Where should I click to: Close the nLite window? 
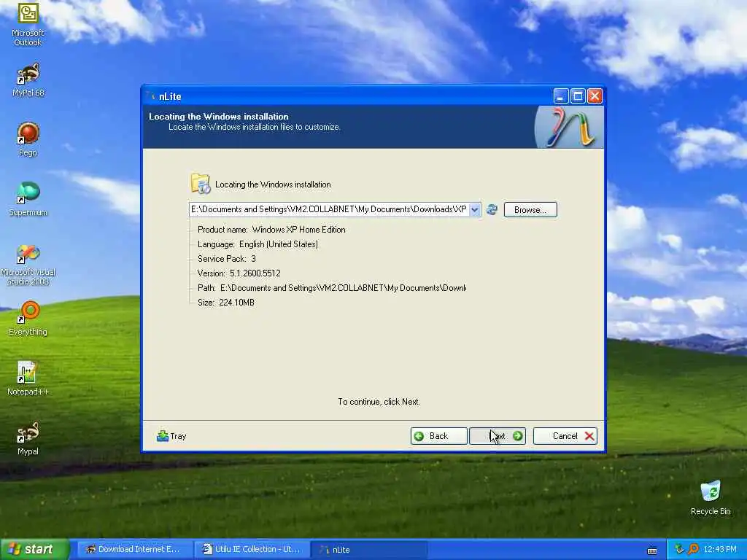point(595,96)
